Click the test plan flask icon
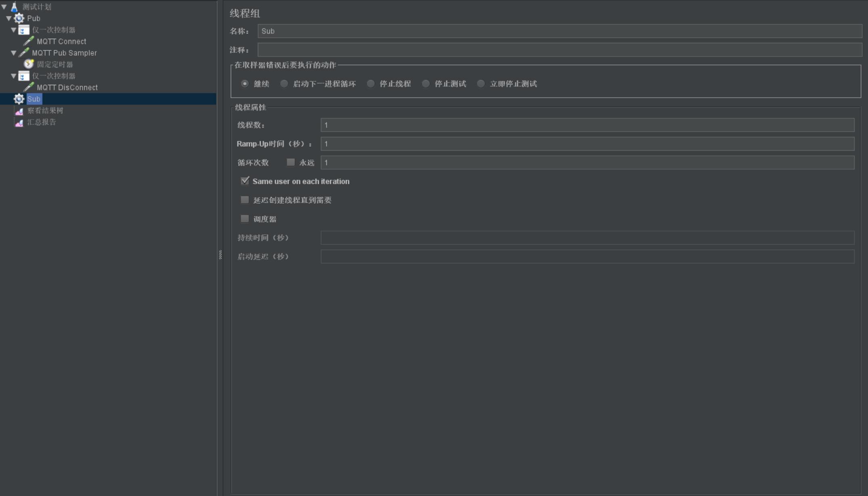868x496 pixels. tap(14, 7)
